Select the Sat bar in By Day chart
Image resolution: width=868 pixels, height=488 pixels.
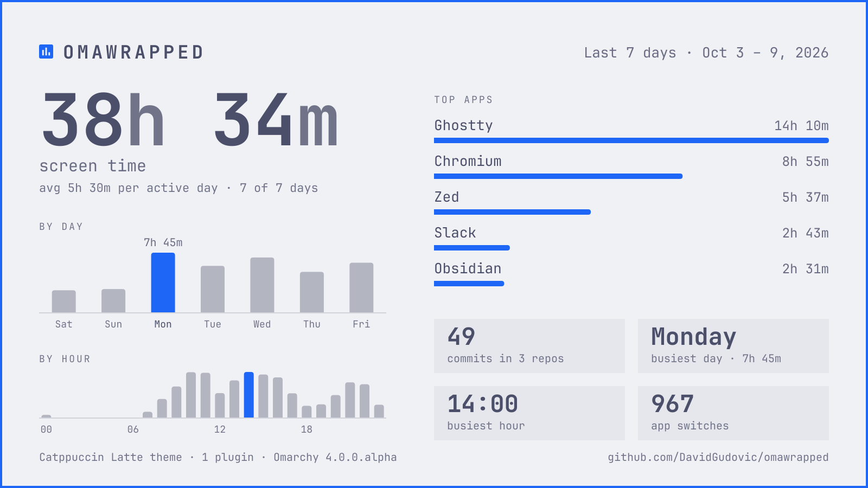[x=64, y=301]
